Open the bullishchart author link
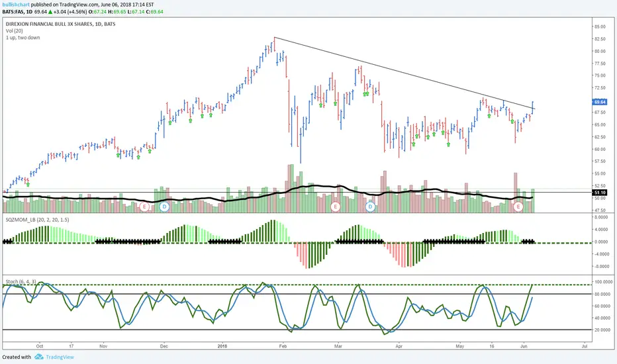The width and height of the screenshot is (617, 364). 16,5
